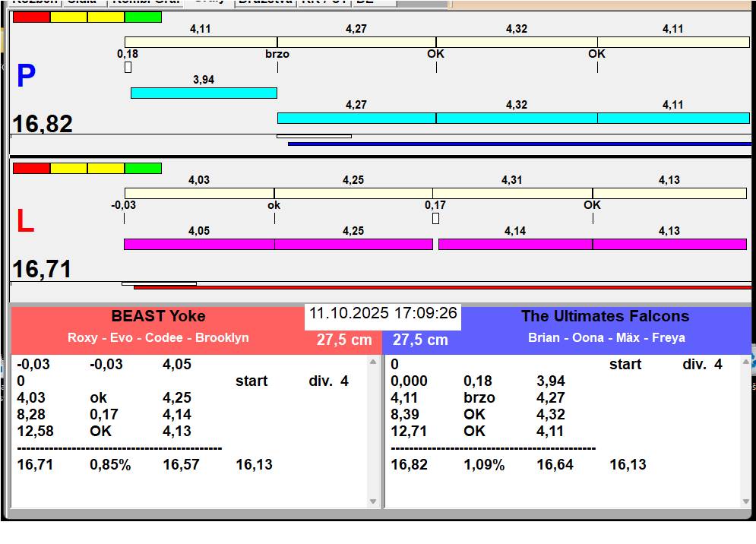Click the red start light in lane P
Viewport: 756px width, 544px height.
(31, 17)
